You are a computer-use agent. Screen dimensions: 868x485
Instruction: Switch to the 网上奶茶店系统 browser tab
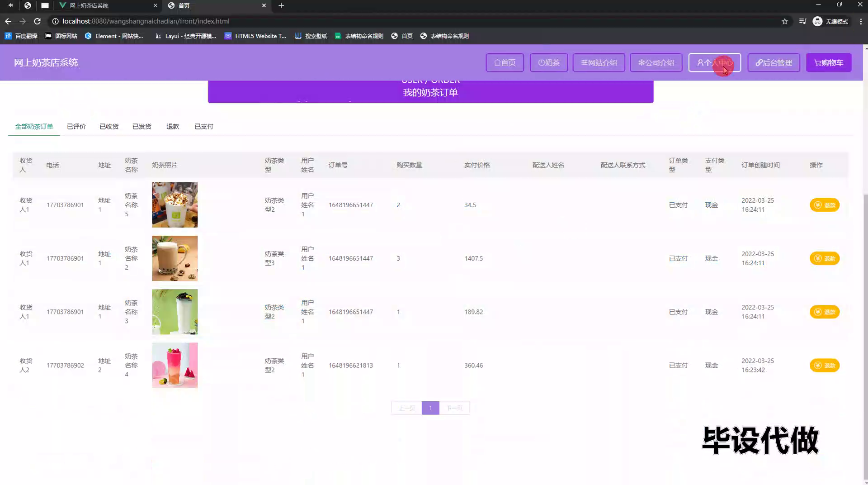pyautogui.click(x=108, y=5)
